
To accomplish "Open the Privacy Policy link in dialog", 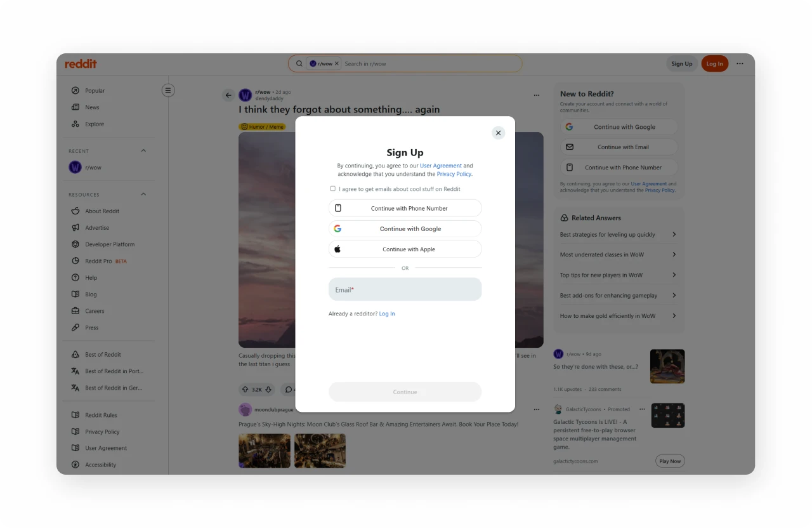I will [454, 174].
